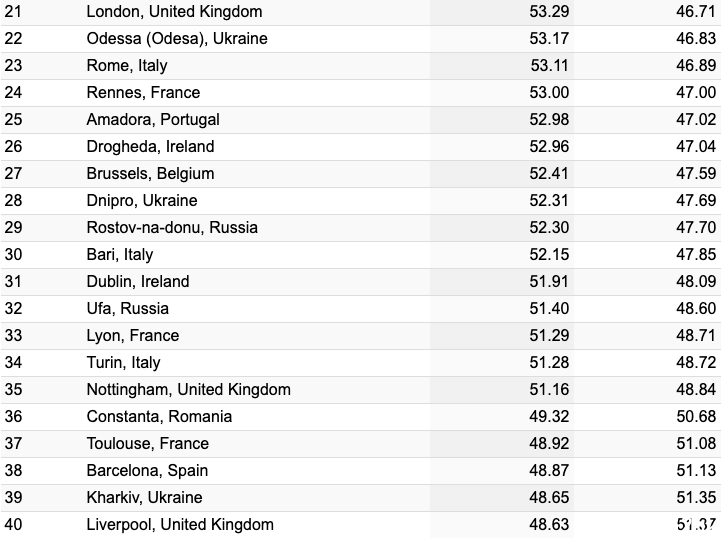724x538 pixels.
Task: Click 49.32 value in Constanta row
Action: point(549,417)
